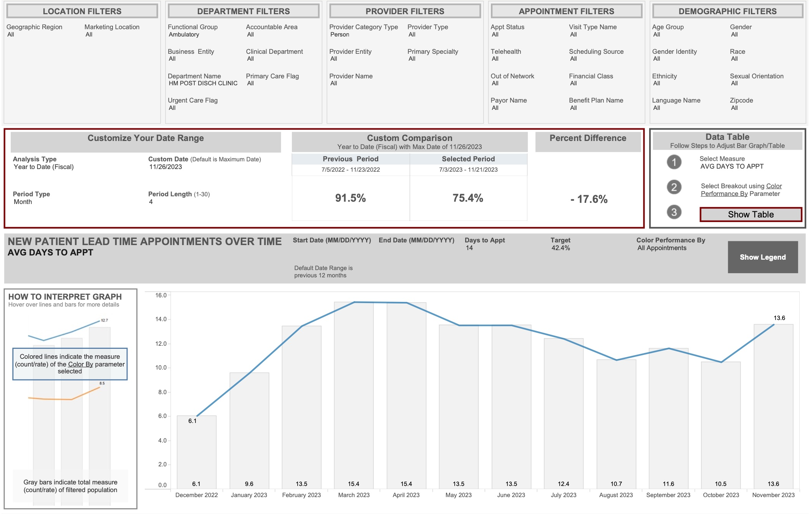812x514 pixels.
Task: Open the Provider Category Type dropdown
Action: coord(340,35)
